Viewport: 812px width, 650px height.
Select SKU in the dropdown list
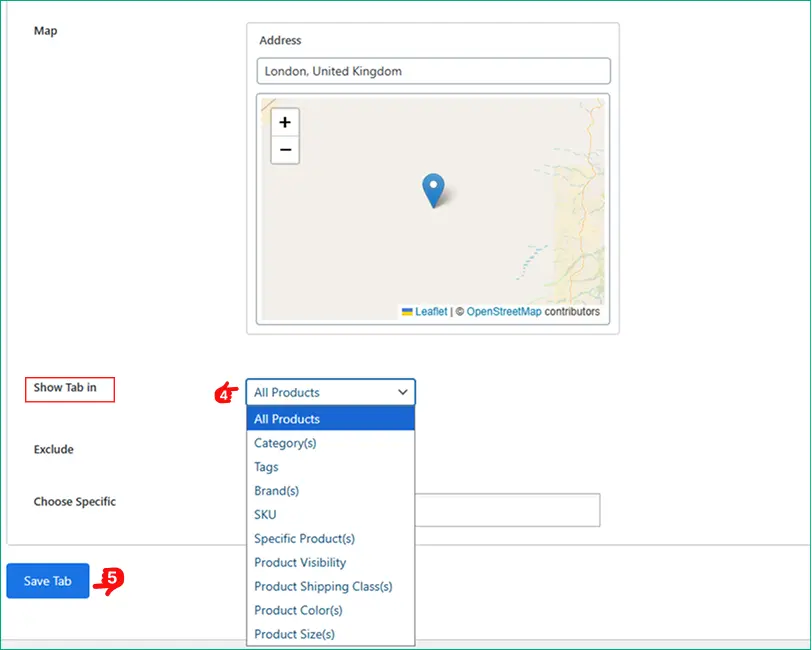(330, 515)
